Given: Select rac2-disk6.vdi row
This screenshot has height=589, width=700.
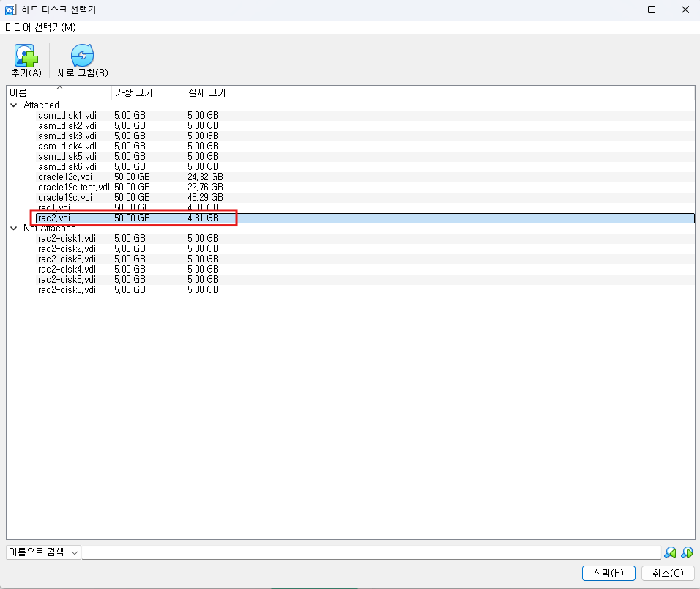Looking at the screenshot, I should (x=365, y=290).
